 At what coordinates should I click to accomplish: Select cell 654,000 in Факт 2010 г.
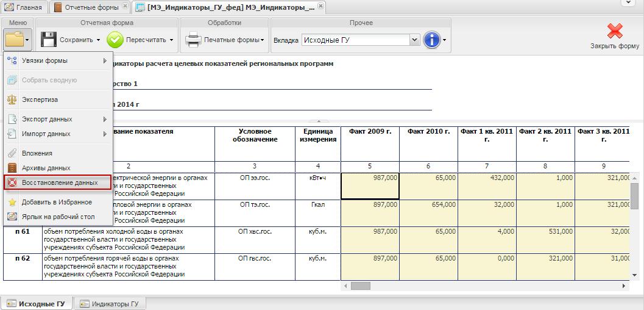tap(428, 213)
